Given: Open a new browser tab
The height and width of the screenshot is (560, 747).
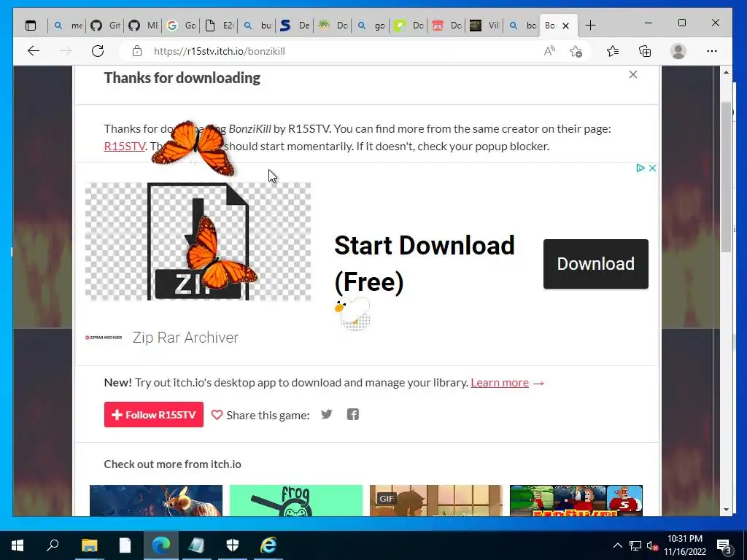Looking at the screenshot, I should click(x=590, y=26).
